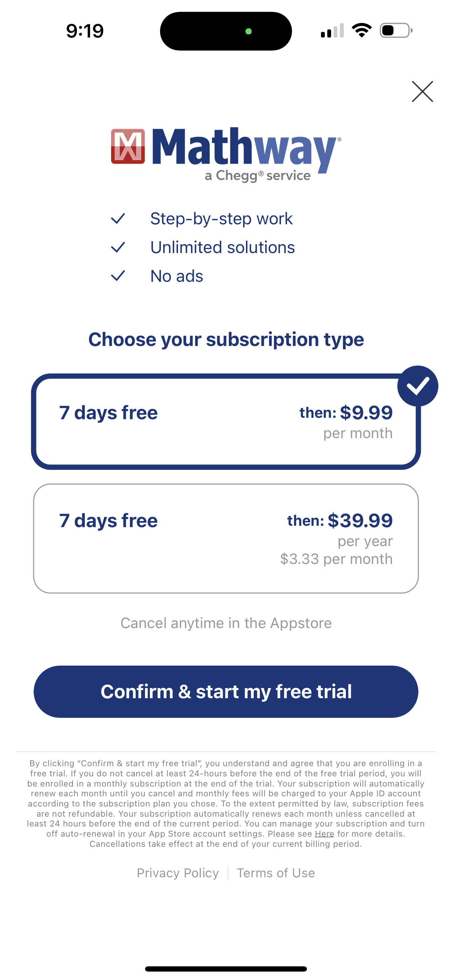Select the $9.99 per month plan
Screen dimensions: 452x980
pyautogui.click(x=226, y=422)
